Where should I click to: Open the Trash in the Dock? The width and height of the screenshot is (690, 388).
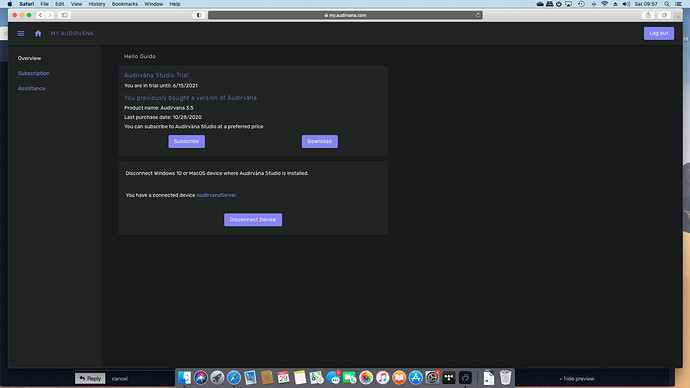(506, 377)
